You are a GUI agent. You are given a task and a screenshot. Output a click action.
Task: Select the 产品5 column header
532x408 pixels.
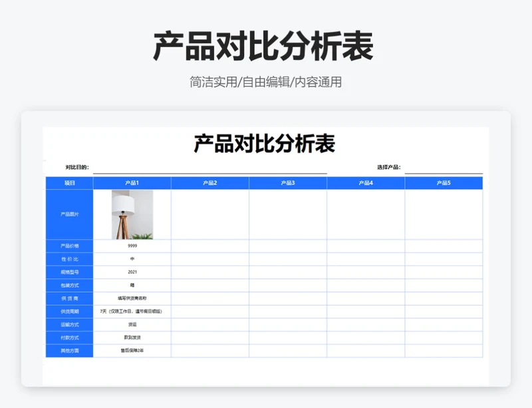444,183
